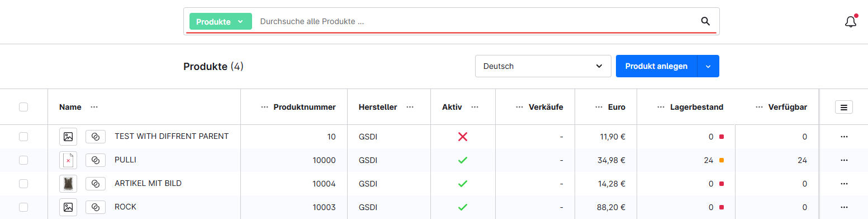868x219 pixels.
Task: Click active check for ARTIKEL MIT BILD
Action: point(463,184)
